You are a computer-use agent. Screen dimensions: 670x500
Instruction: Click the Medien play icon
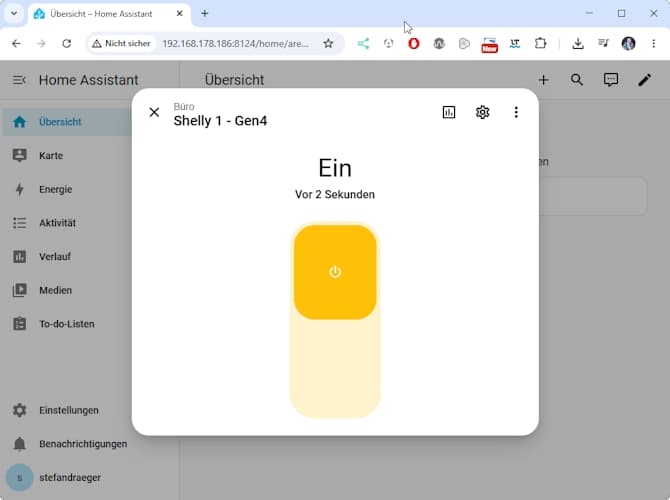pos(19,290)
